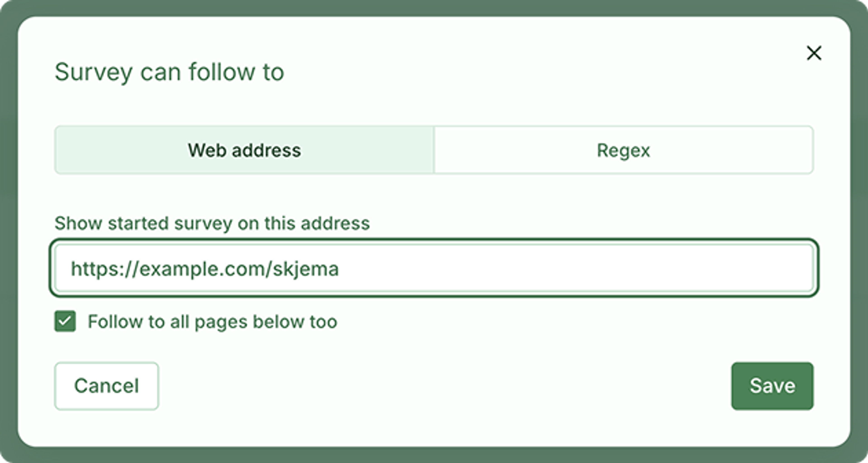Screen dimensions: 868x463
Task: Click the 'Show started survey on this address' label
Action: (x=212, y=223)
